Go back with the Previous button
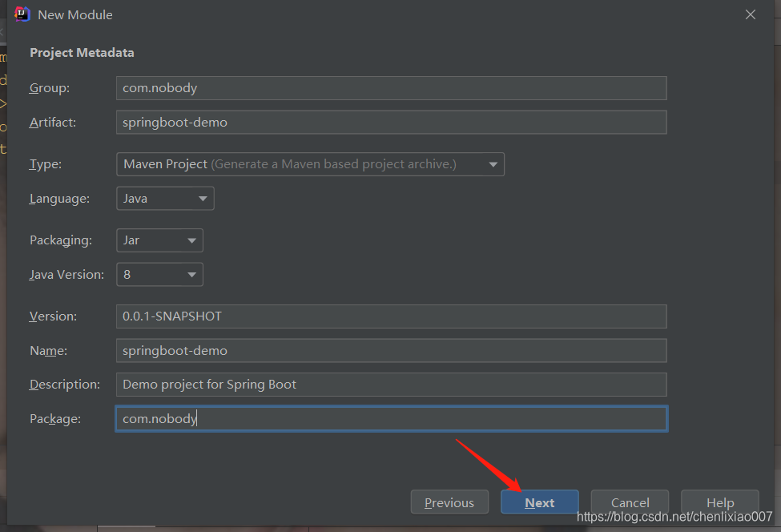 pos(449,502)
